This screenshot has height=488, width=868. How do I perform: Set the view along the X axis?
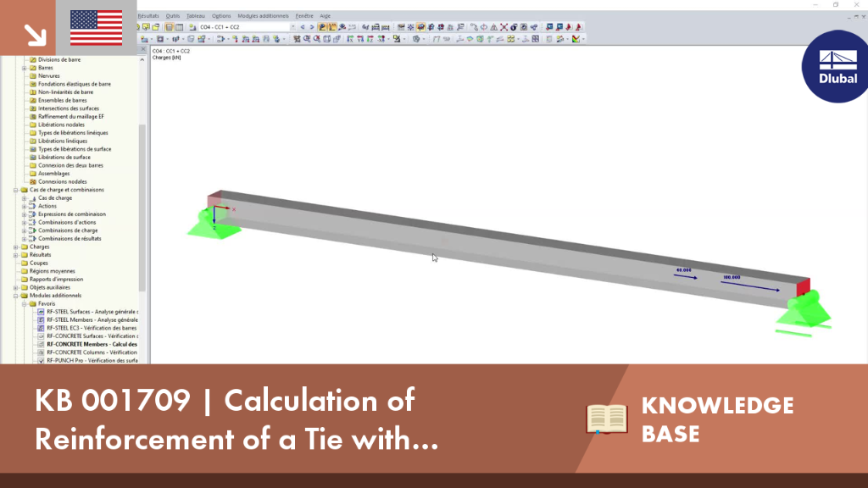pos(350,39)
